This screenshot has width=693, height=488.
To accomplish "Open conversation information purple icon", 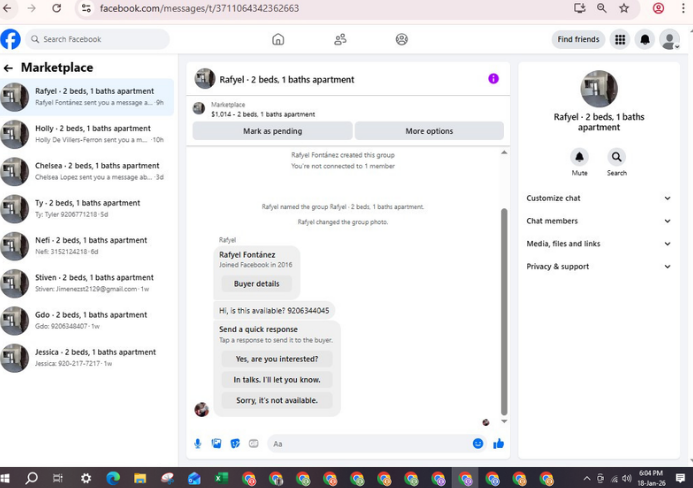I will [493, 79].
